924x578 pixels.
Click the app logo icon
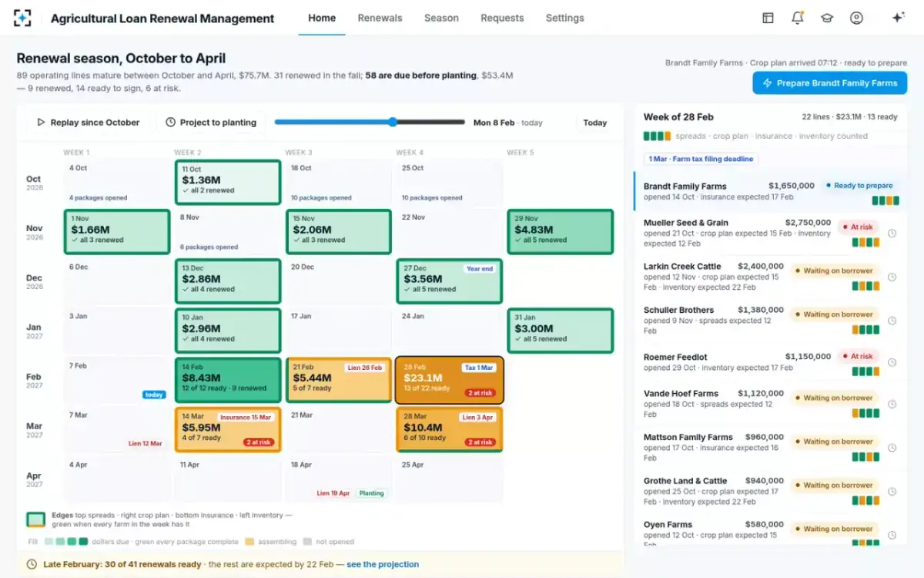[23, 18]
